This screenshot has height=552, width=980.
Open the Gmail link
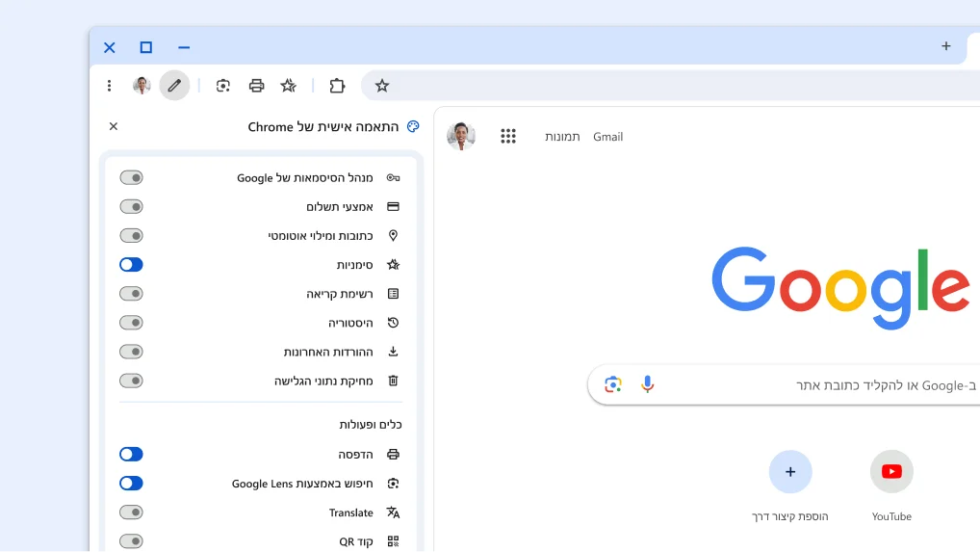coord(607,137)
